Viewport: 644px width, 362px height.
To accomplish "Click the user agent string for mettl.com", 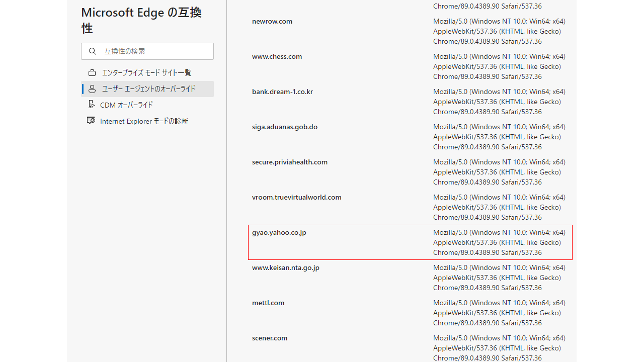I will point(499,313).
